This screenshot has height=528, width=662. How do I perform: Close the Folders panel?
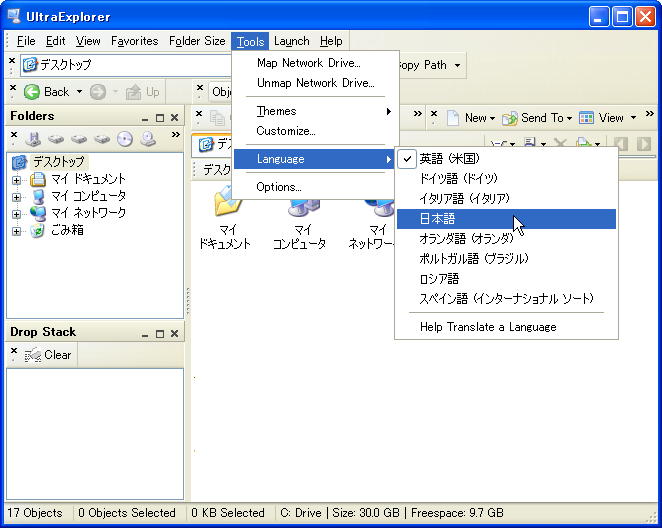pos(174,118)
